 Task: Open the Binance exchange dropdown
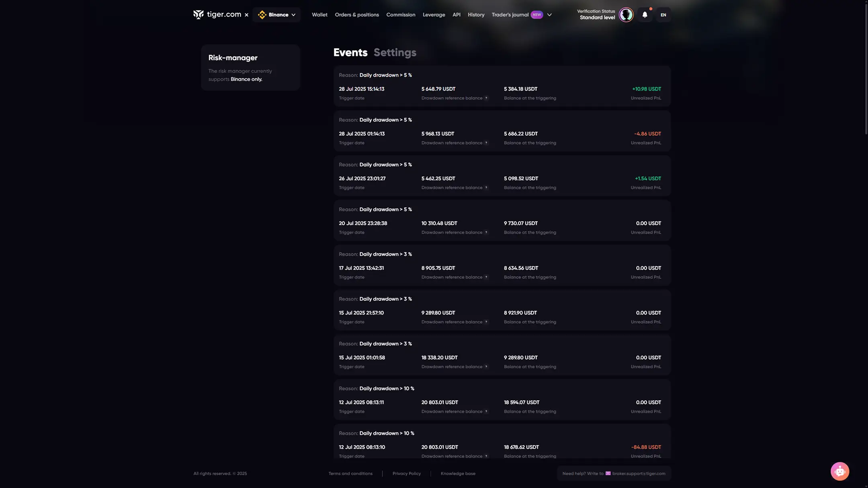[x=277, y=15]
